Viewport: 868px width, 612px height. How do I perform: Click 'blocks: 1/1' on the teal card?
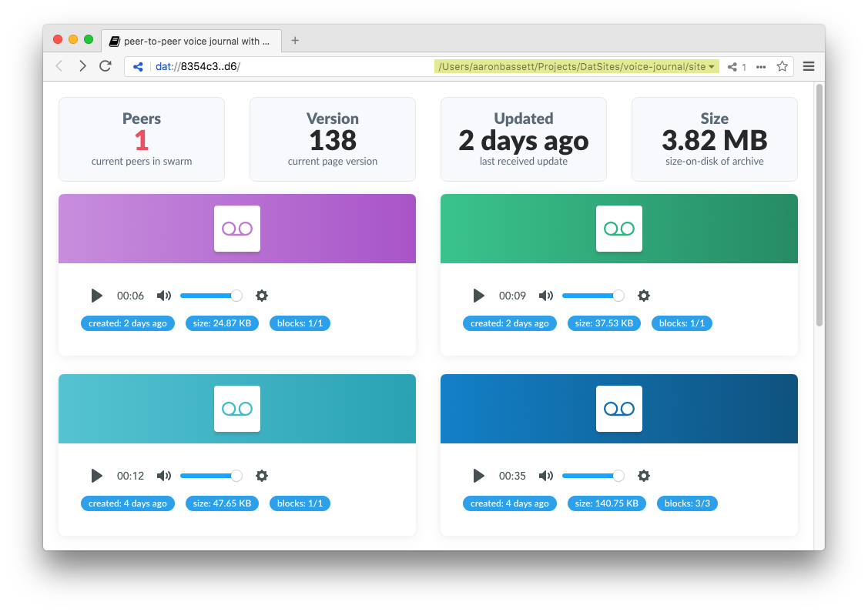tap(300, 503)
